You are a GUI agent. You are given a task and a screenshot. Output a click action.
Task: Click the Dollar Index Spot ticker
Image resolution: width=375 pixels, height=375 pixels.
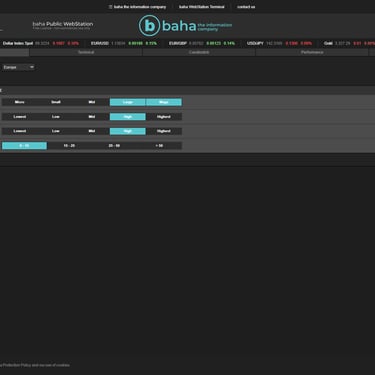pos(41,43)
